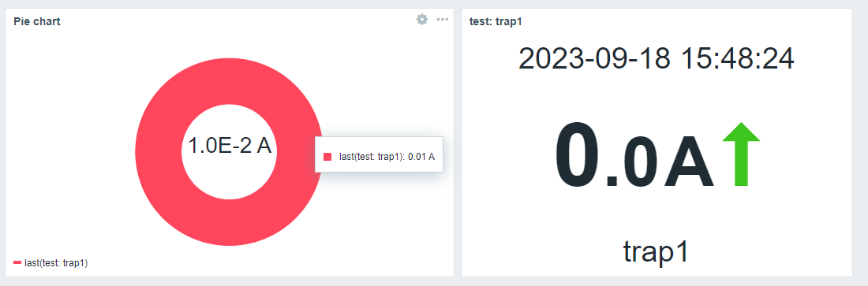868x286 pixels.
Task: Click the left side of the red donut ring
Action: [x=159, y=152]
